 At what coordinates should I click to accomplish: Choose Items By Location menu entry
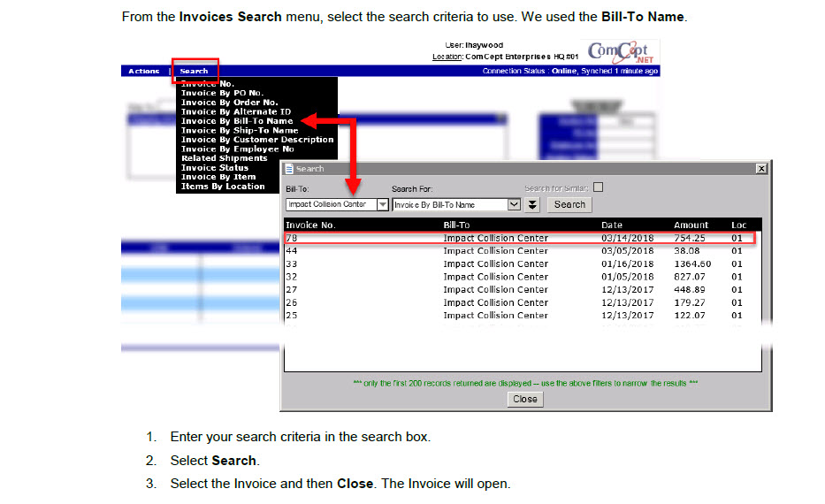[223, 187]
